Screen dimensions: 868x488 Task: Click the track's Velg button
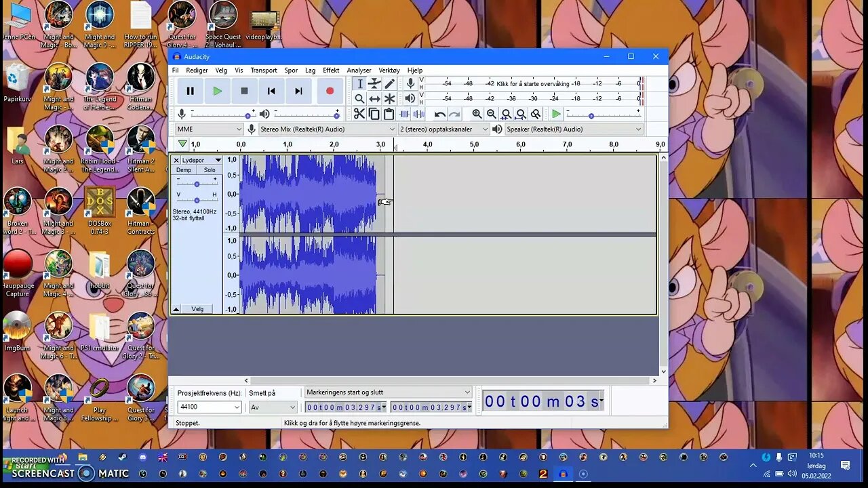click(x=197, y=309)
